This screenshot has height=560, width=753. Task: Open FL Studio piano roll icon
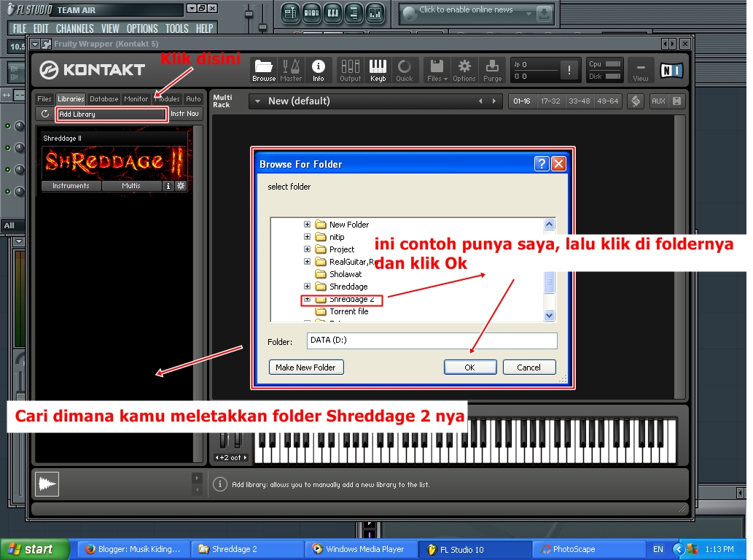point(333,13)
